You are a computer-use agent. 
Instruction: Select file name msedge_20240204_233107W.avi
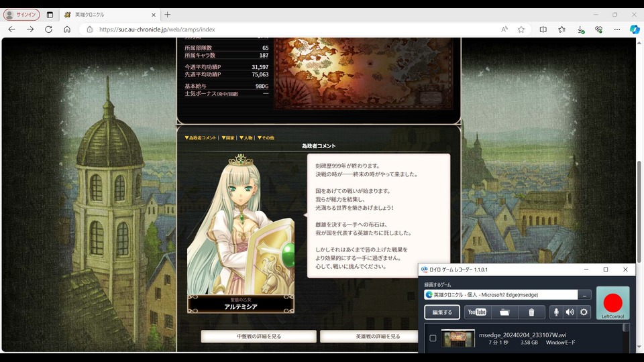(x=523, y=335)
